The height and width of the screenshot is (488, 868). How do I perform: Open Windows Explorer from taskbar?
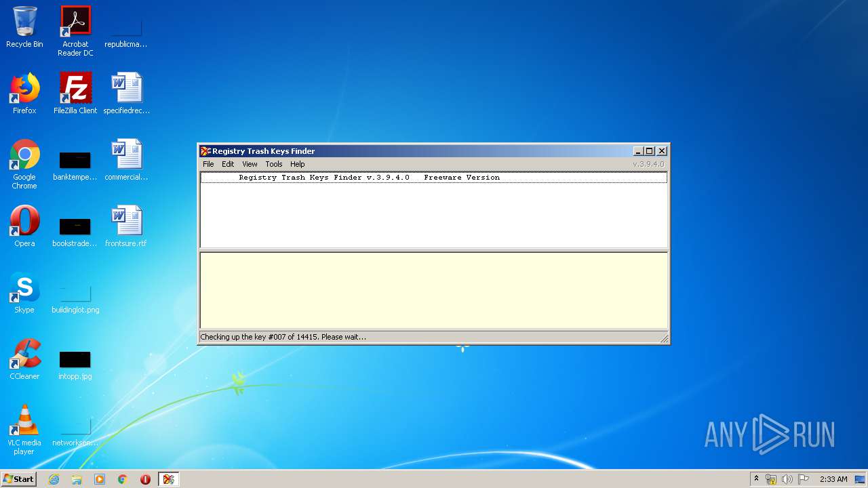(x=77, y=479)
